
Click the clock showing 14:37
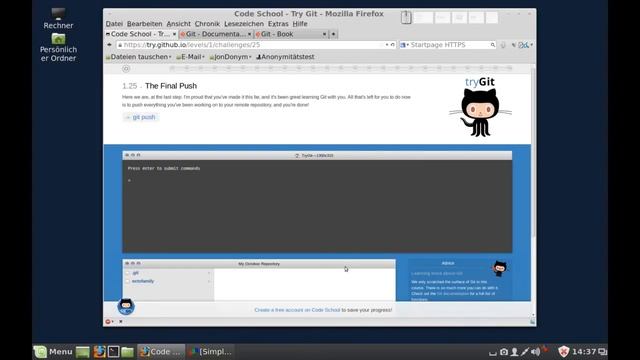(584, 351)
